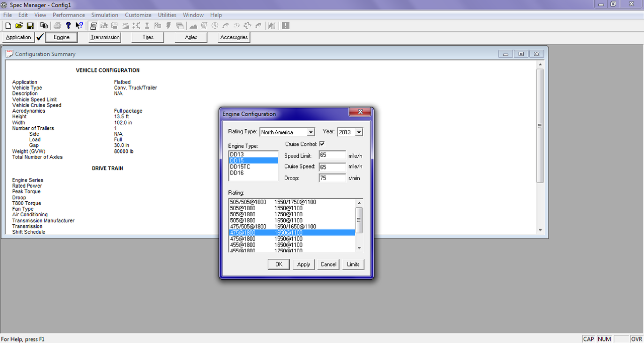Screen dimensions: 644x343
Task: Click the truck icon in toolbar
Action: pyautogui.click(x=105, y=26)
